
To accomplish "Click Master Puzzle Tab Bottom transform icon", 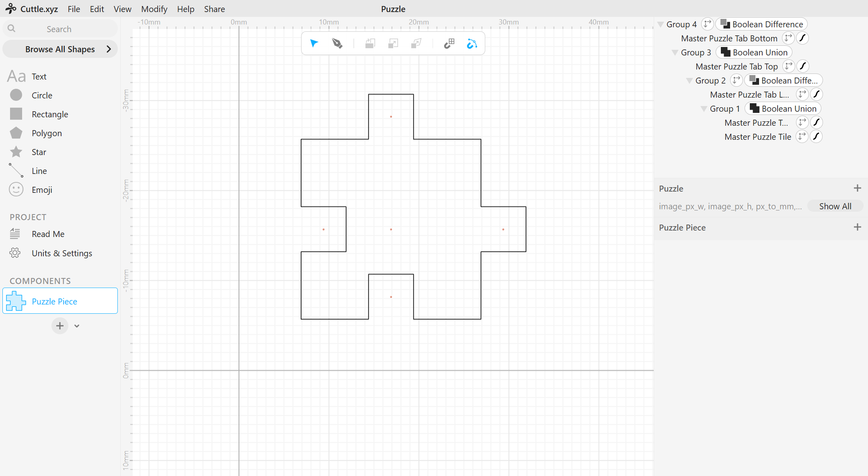I will click(788, 38).
